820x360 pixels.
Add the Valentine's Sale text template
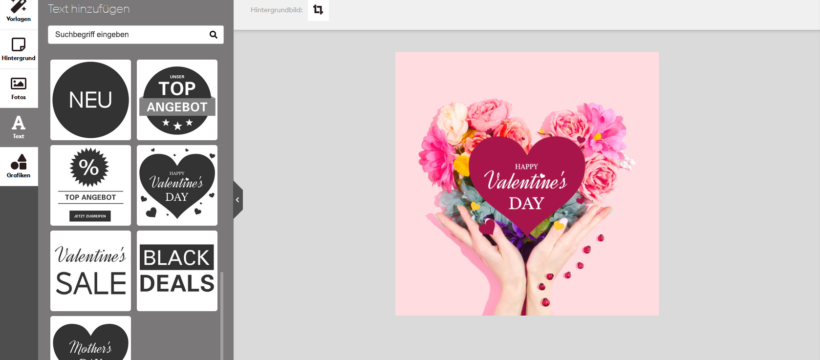(90, 271)
